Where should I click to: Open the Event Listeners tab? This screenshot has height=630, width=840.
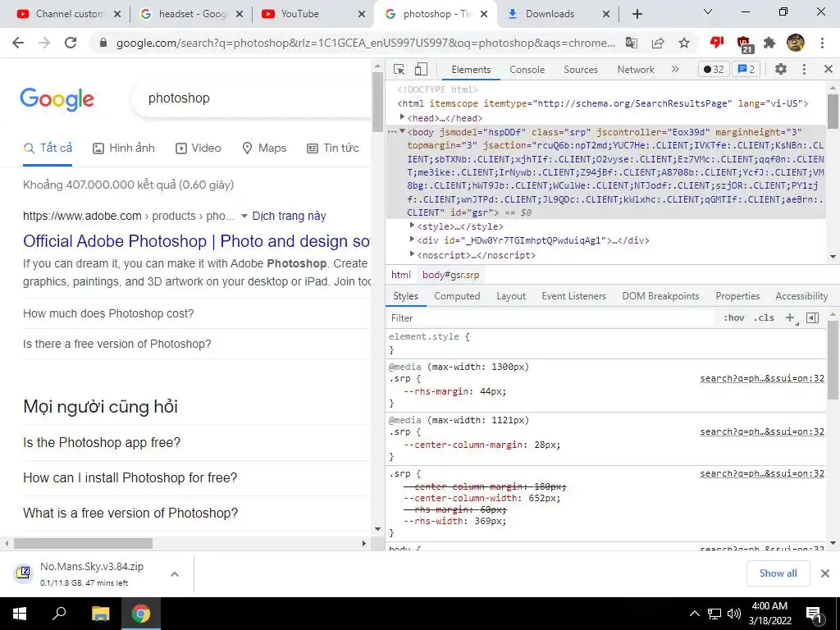click(573, 296)
